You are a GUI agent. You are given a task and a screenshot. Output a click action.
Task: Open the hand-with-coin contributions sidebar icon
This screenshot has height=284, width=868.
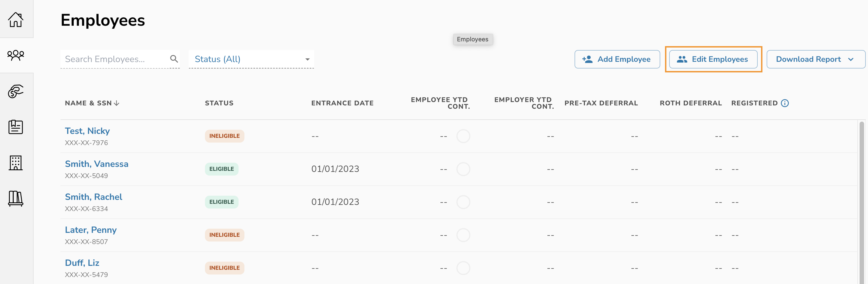[x=15, y=91]
